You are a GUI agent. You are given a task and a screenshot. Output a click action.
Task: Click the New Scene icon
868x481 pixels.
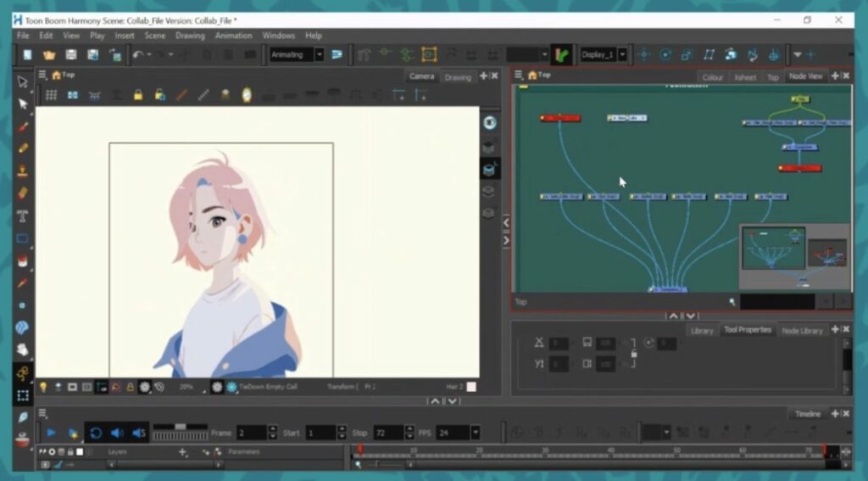click(27, 55)
